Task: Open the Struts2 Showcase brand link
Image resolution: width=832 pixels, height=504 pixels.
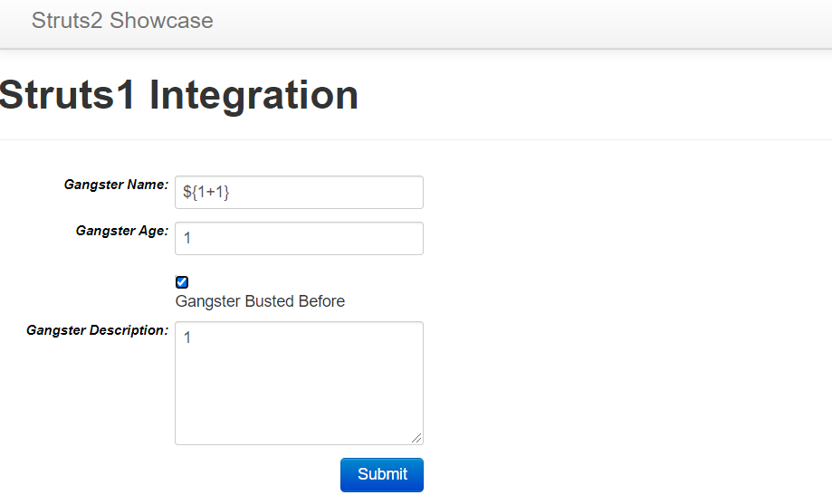Action: (x=122, y=21)
